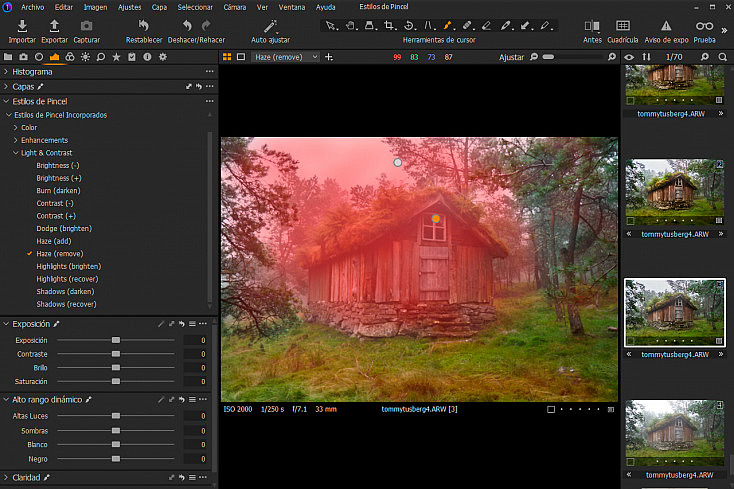Toggle Aviso de expo exposure warning

tap(666, 31)
